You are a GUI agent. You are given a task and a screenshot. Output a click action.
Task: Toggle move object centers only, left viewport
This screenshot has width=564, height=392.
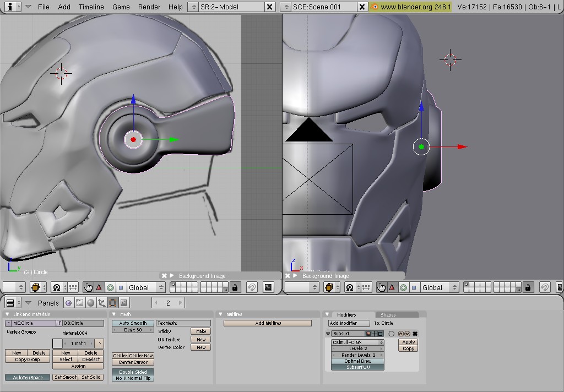click(73, 287)
